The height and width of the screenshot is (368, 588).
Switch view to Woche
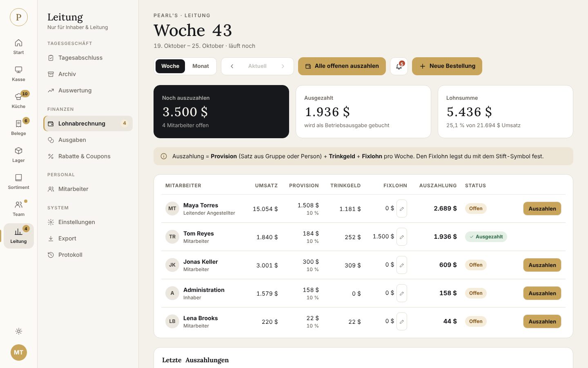[170, 66]
